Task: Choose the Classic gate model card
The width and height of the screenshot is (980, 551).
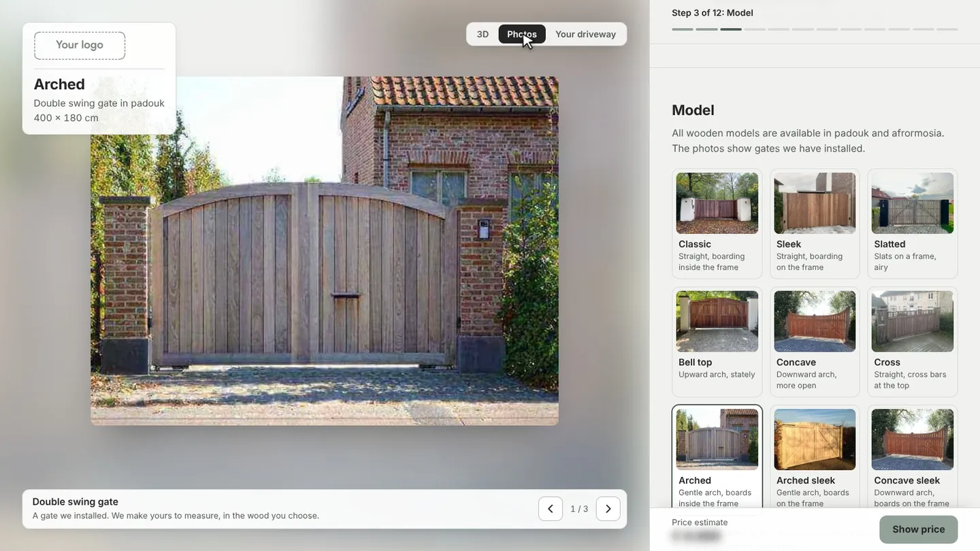Action: coord(717,223)
